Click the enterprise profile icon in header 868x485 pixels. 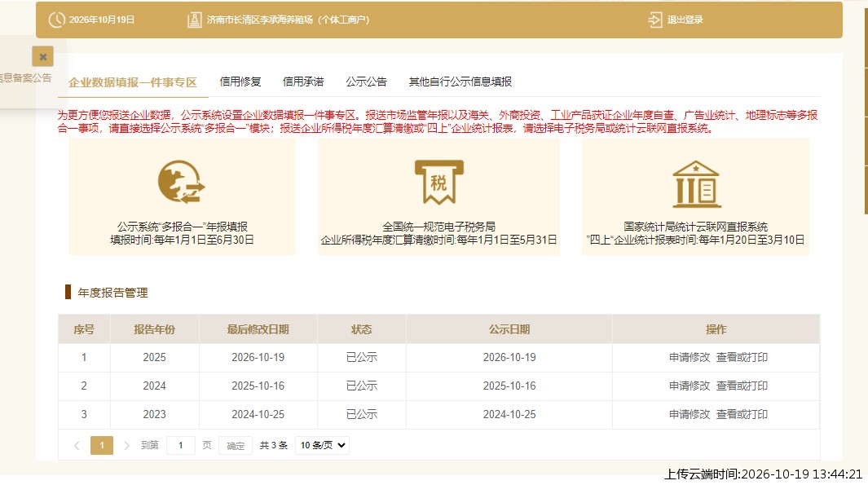click(194, 20)
